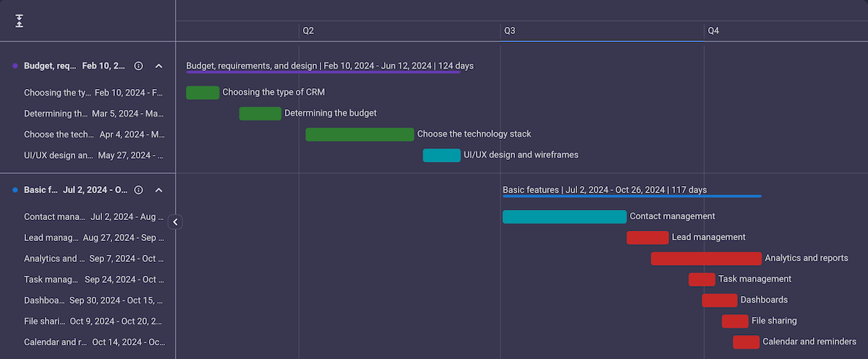Open info icon for Basic features group
This screenshot has width=868, height=359.
(139, 190)
